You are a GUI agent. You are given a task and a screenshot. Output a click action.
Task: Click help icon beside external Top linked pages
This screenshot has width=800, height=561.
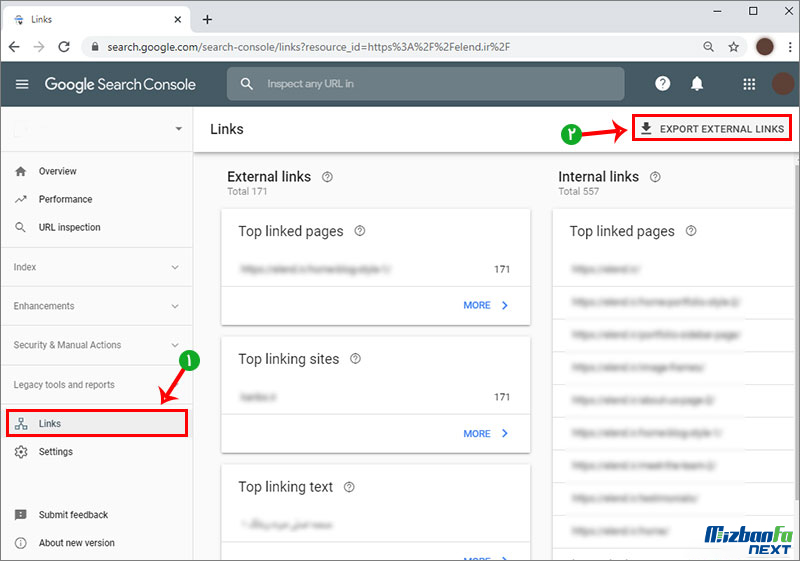click(360, 231)
